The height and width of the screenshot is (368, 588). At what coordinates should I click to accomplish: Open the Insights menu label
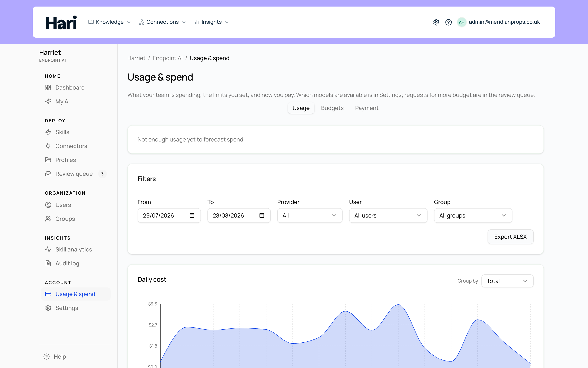click(211, 22)
